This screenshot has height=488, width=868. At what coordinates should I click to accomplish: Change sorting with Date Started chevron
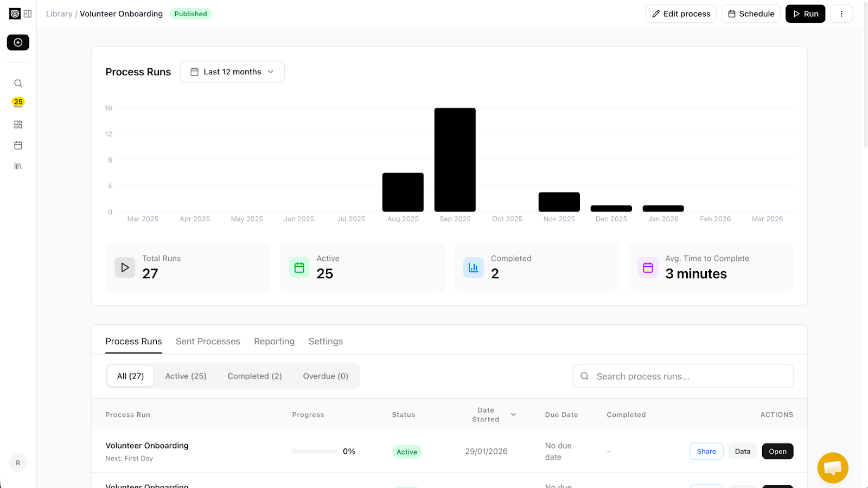512,414
